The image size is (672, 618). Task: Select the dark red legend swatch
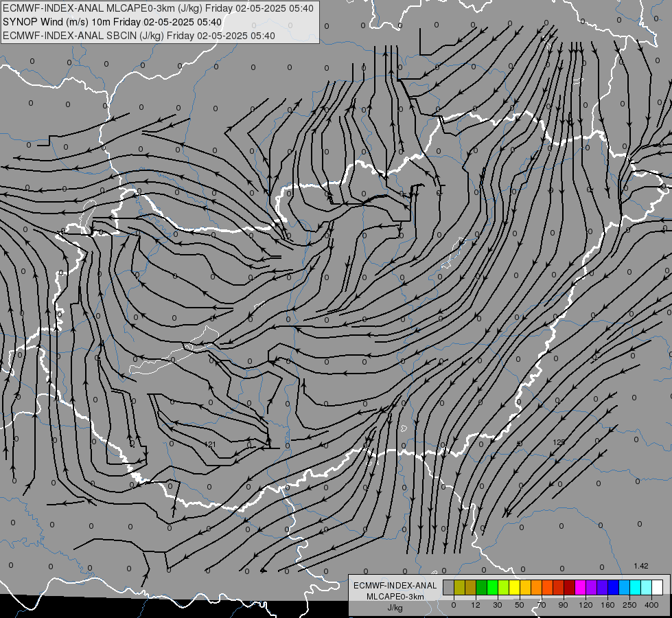point(570,588)
